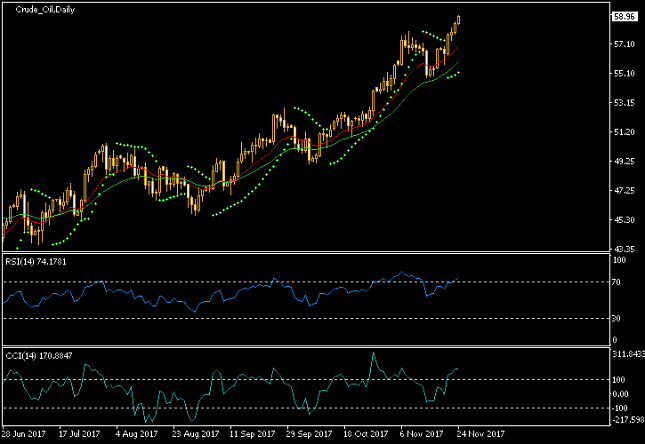Click the 18 Oct 2017 date label

(366, 434)
